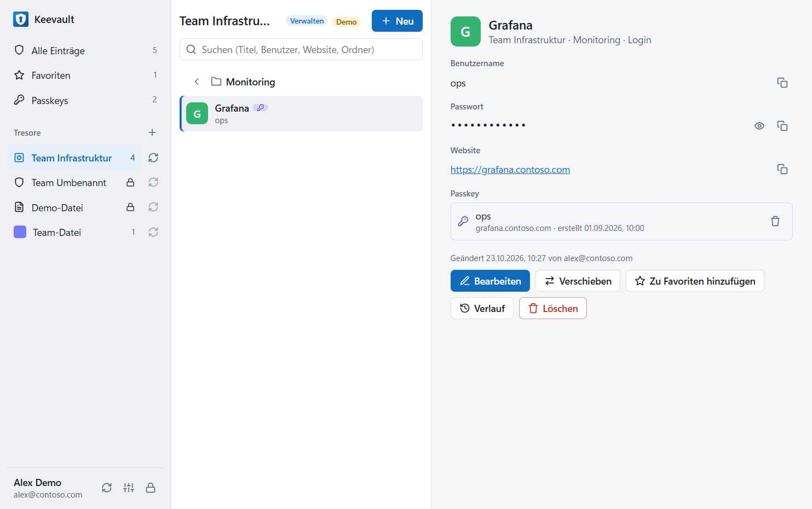Open Passkeys section
This screenshot has width=812, height=509.
tap(85, 100)
